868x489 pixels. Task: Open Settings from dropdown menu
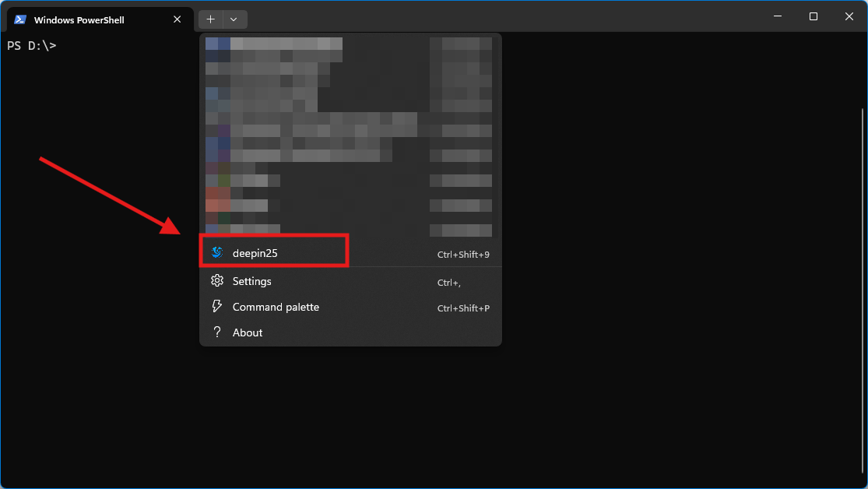tap(350, 281)
